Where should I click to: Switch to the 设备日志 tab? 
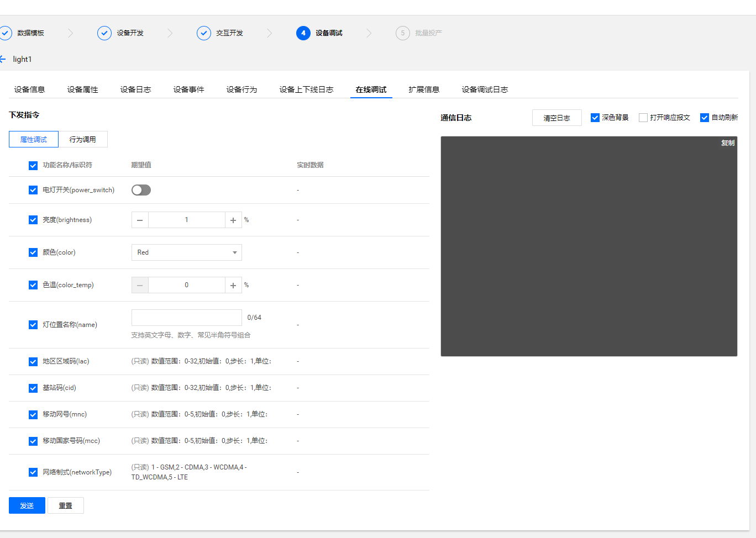tap(135, 89)
